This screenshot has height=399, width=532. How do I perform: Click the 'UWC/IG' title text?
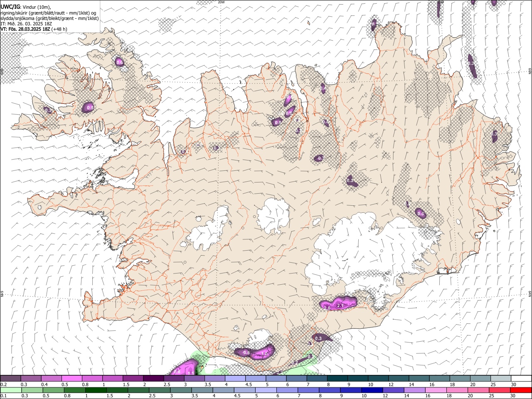pos(10,7)
